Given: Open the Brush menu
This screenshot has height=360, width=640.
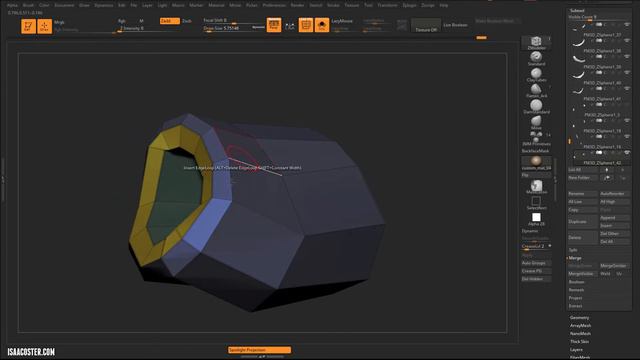Looking at the screenshot, I should coord(28,5).
